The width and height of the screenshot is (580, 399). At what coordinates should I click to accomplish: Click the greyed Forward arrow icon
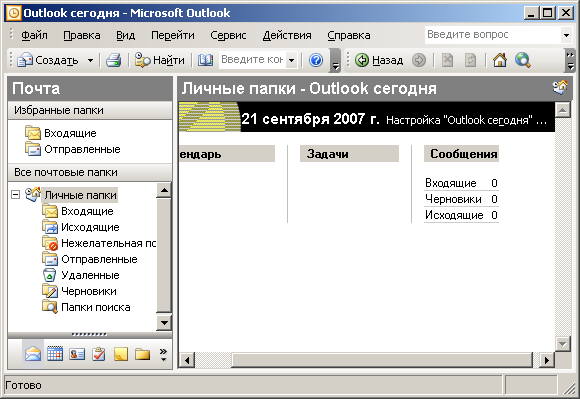click(x=419, y=60)
